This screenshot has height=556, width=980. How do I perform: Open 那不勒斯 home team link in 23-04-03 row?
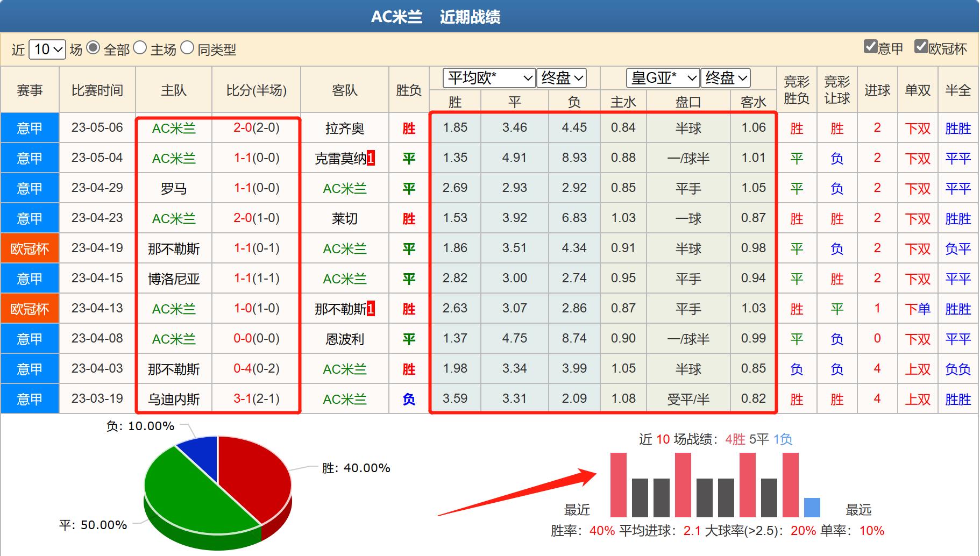coord(174,369)
